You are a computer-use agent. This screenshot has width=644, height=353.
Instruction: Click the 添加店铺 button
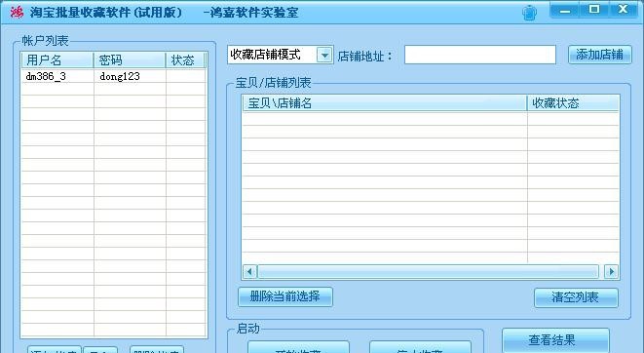599,55
